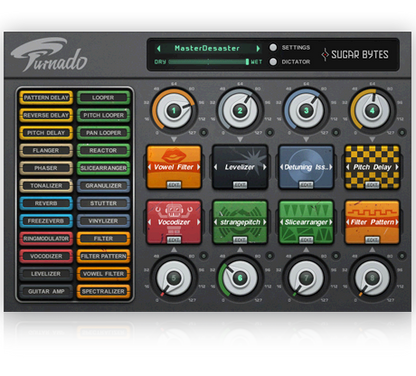Select the Detuning Iss.. effect slot

pyautogui.click(x=306, y=167)
